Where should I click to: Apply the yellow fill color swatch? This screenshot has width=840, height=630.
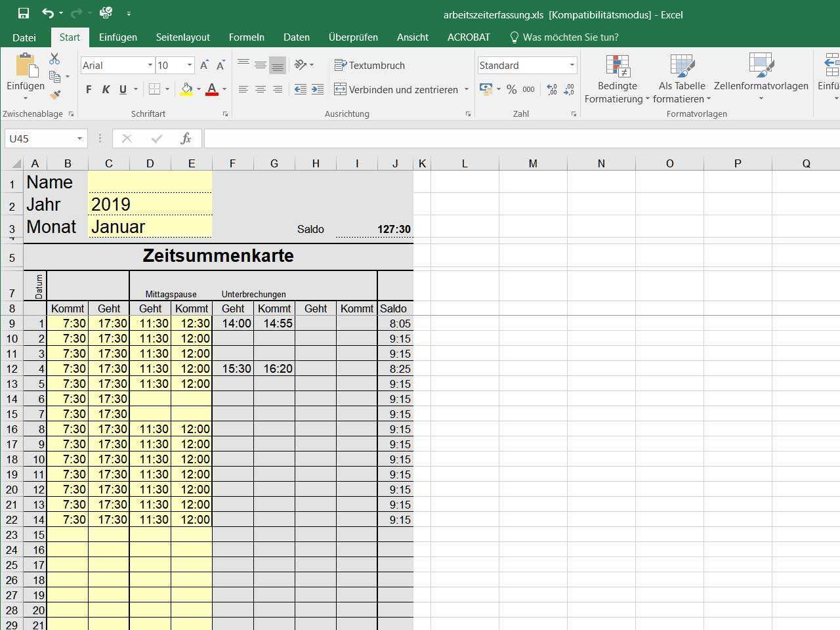(x=186, y=89)
